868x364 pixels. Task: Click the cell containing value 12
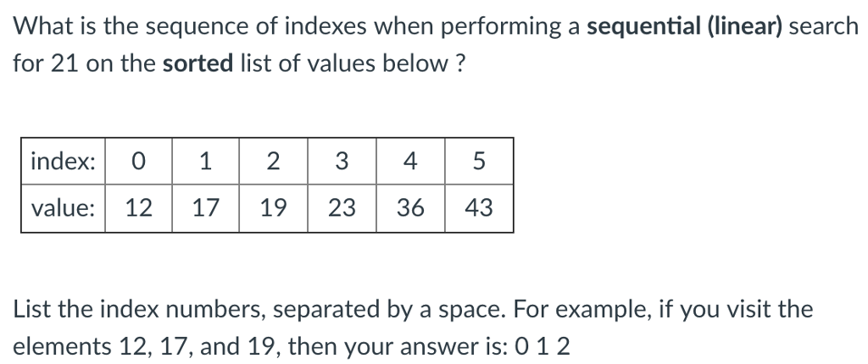pos(138,207)
